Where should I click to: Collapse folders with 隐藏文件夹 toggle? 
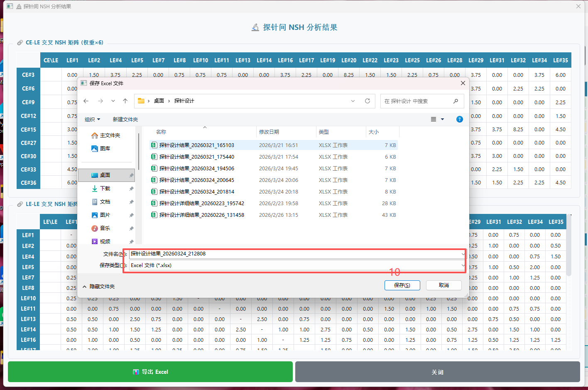click(x=98, y=287)
